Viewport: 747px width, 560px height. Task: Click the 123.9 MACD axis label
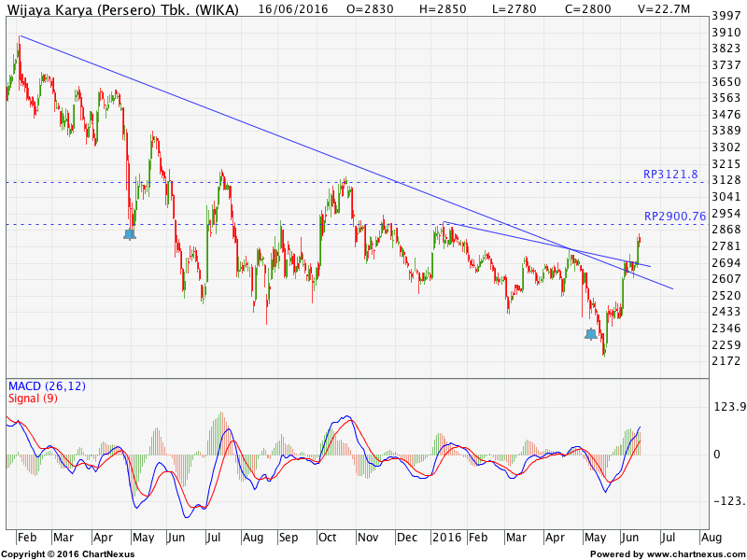729,407
